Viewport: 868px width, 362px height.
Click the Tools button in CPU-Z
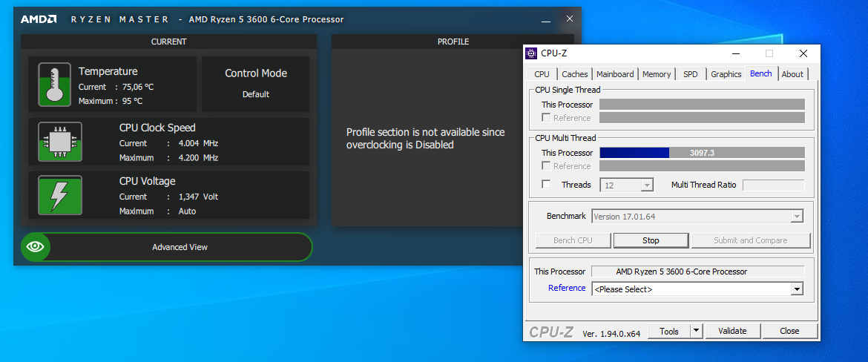pos(668,331)
